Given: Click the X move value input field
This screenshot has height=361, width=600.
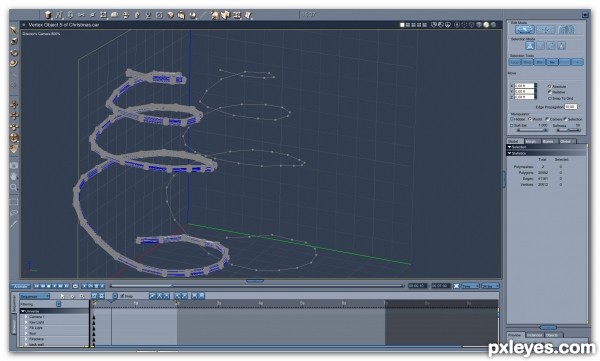Looking at the screenshot, I should coord(524,86).
